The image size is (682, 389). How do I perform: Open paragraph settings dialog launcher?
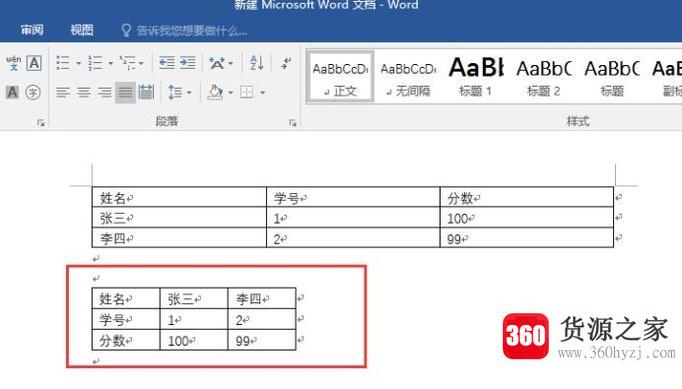coord(292,123)
